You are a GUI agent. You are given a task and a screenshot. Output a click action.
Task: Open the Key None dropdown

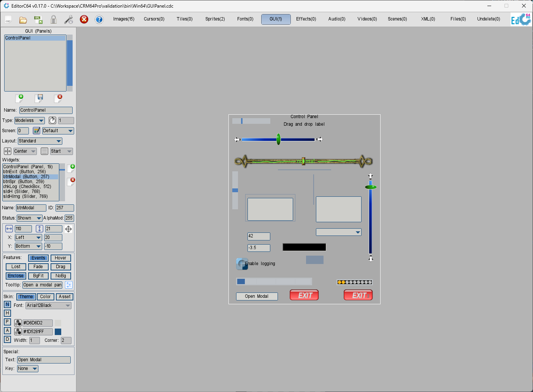(28, 368)
